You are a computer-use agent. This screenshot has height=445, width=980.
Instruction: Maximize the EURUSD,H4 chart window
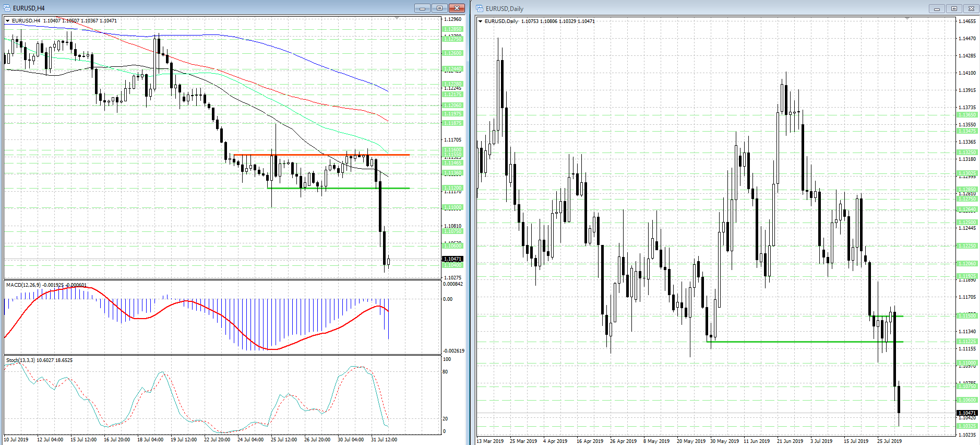click(439, 8)
